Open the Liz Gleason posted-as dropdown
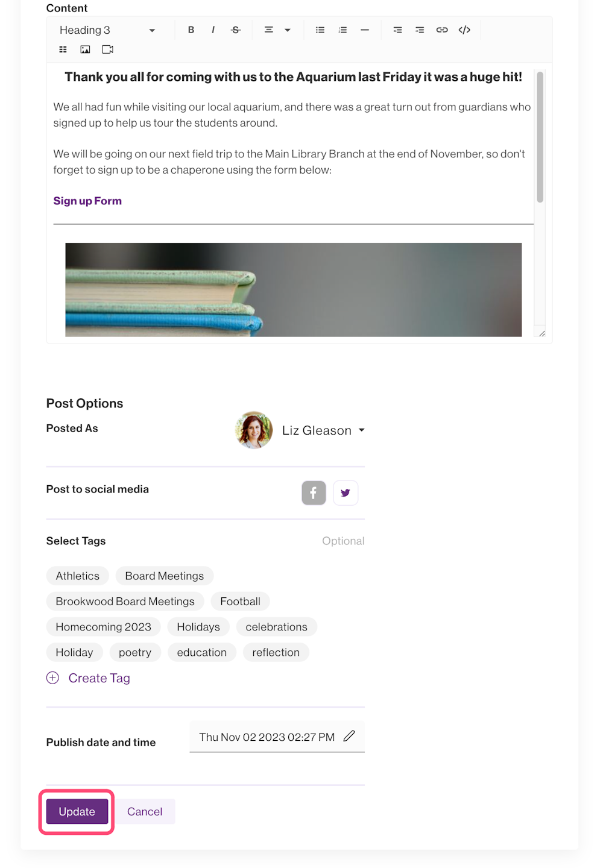603x868 pixels. pos(324,430)
